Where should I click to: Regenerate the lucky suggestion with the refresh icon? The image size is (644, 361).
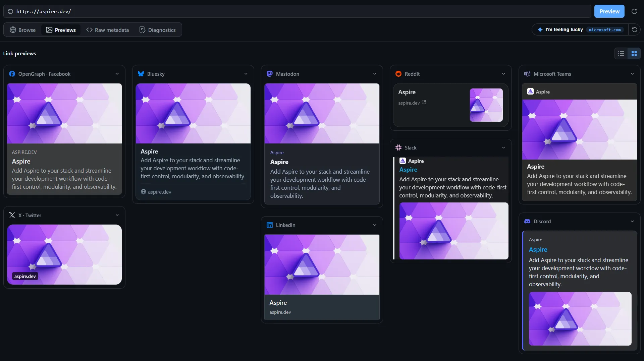(635, 29)
